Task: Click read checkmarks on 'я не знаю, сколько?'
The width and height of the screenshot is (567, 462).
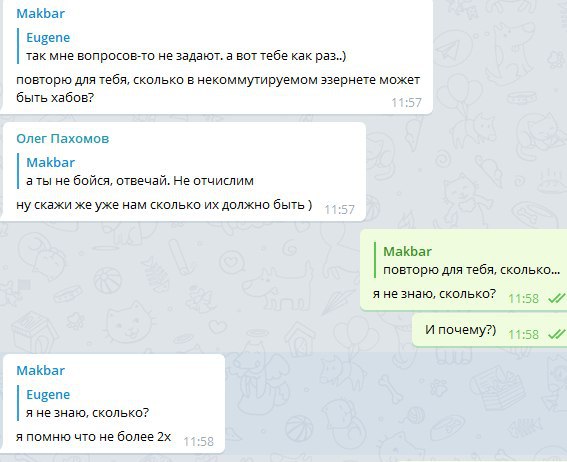Action: [556, 298]
